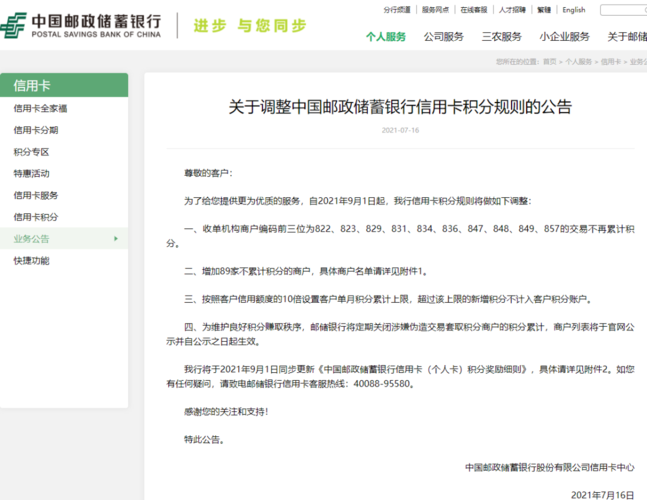Choose 信用卡积分 in the left menu

36,217
